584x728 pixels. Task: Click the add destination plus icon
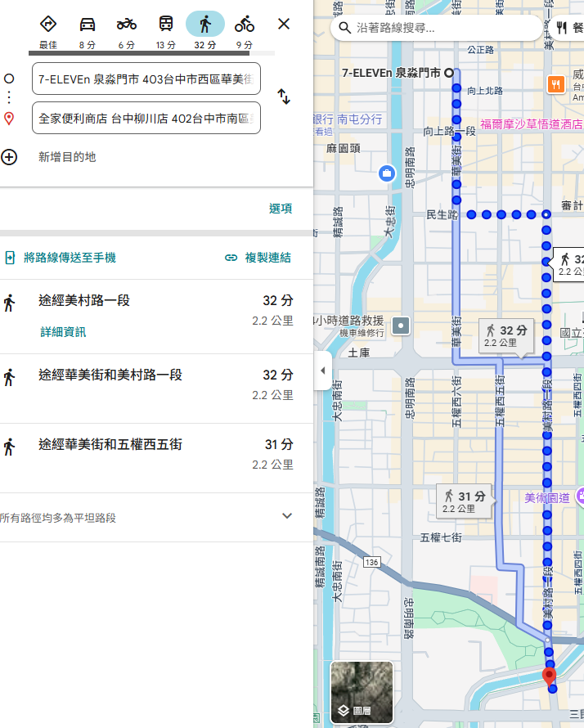9,157
